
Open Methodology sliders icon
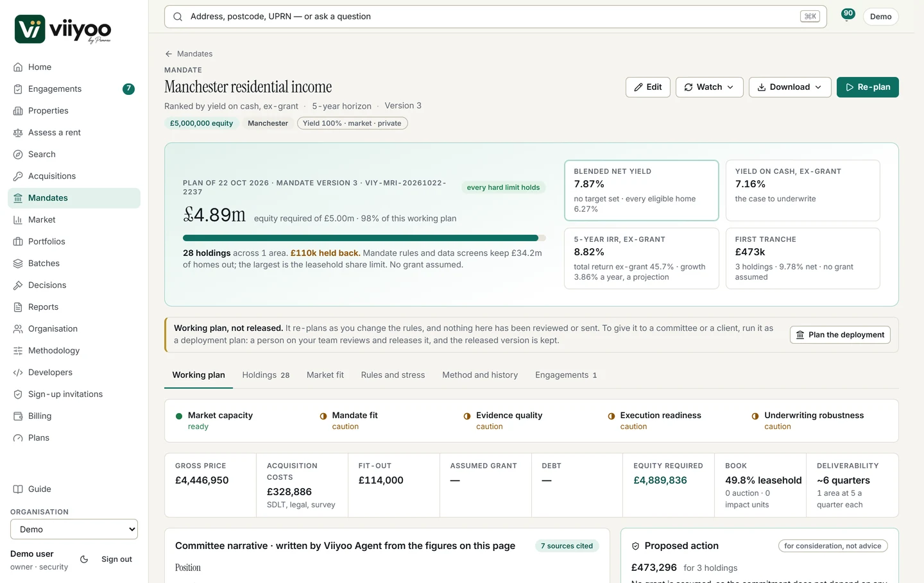pos(18,351)
